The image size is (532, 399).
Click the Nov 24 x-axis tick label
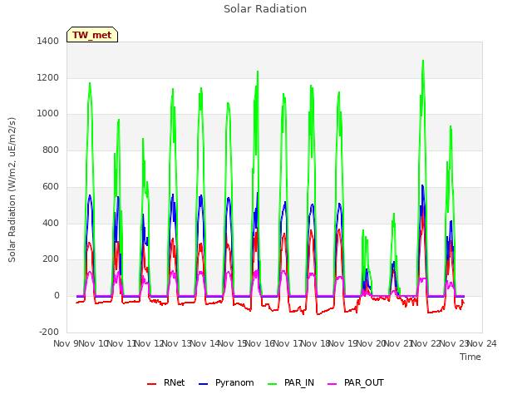tap(482, 343)
